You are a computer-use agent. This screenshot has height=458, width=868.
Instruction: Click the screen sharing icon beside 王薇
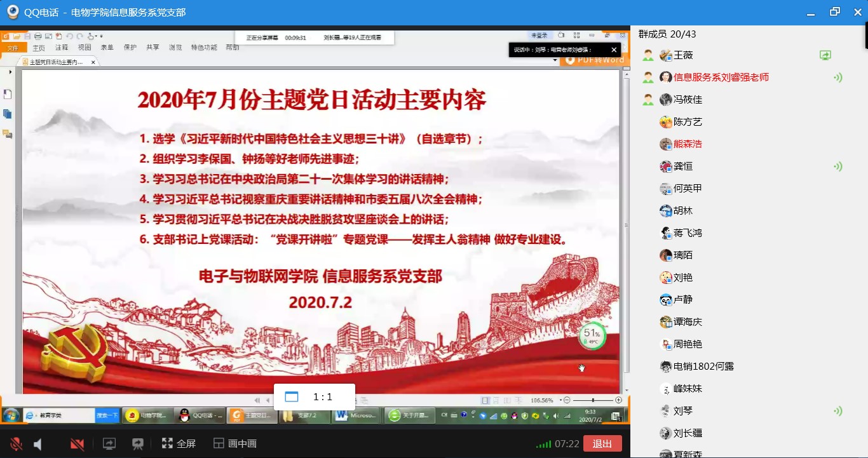pos(825,55)
